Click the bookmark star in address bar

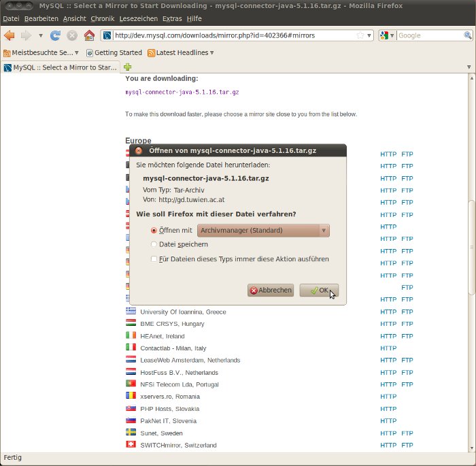[360, 35]
